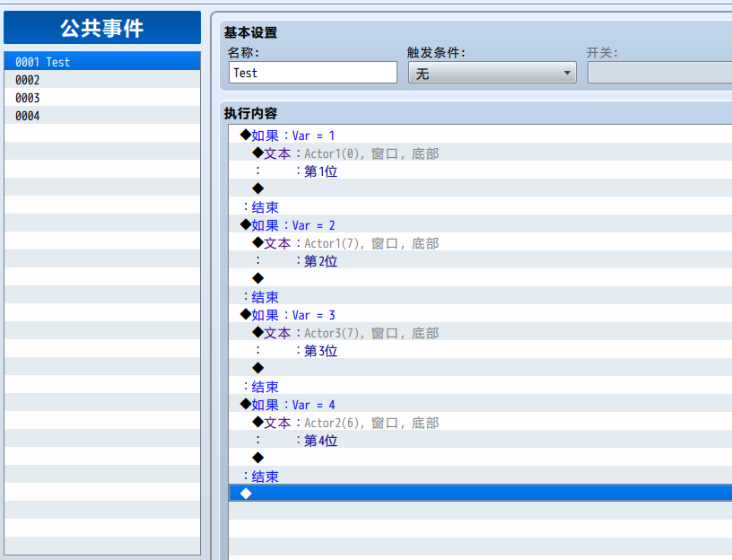Select the 结束 line after Var = 2 block
Viewport: 732px width, 560px height.
(x=481, y=296)
